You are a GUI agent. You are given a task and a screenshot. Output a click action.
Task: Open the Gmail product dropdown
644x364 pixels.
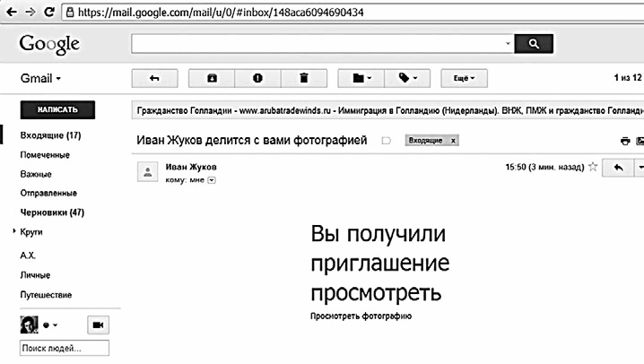point(40,78)
